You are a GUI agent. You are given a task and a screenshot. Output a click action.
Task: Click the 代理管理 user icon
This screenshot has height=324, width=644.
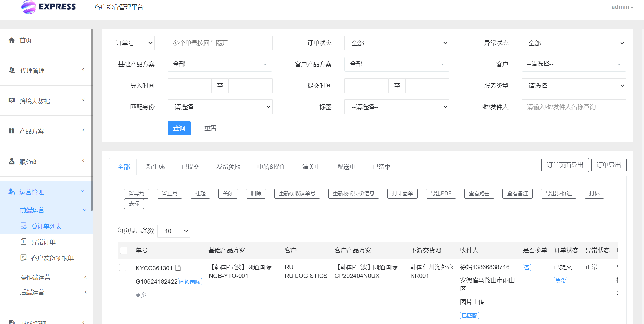click(12, 70)
